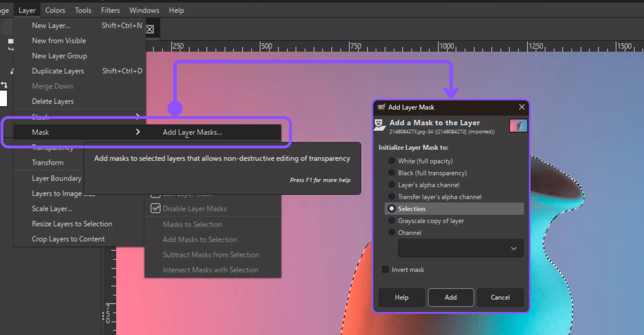Click the layer thumbnail in dialog header
Screen dimensions: 644x335
click(x=518, y=126)
